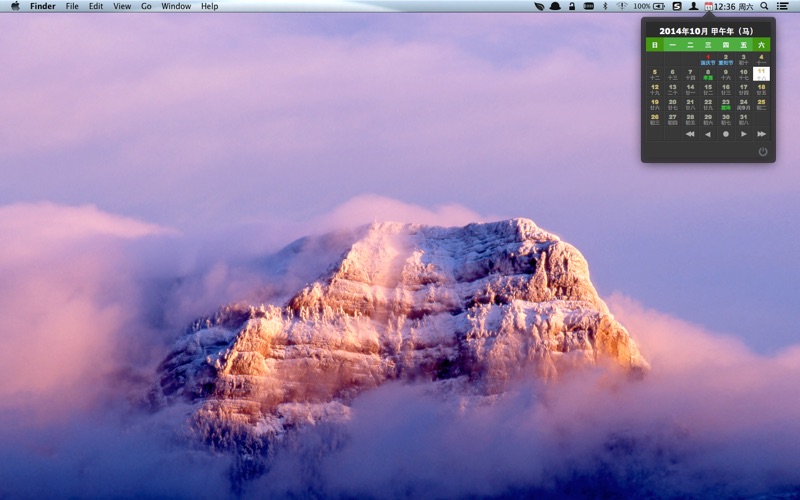Open the Bluetooth status menu

tap(605, 6)
